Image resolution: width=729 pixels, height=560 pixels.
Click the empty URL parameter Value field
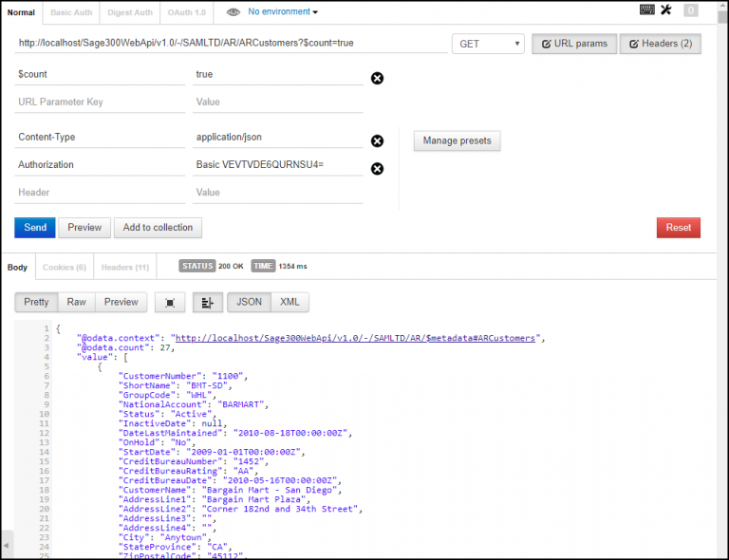(277, 103)
